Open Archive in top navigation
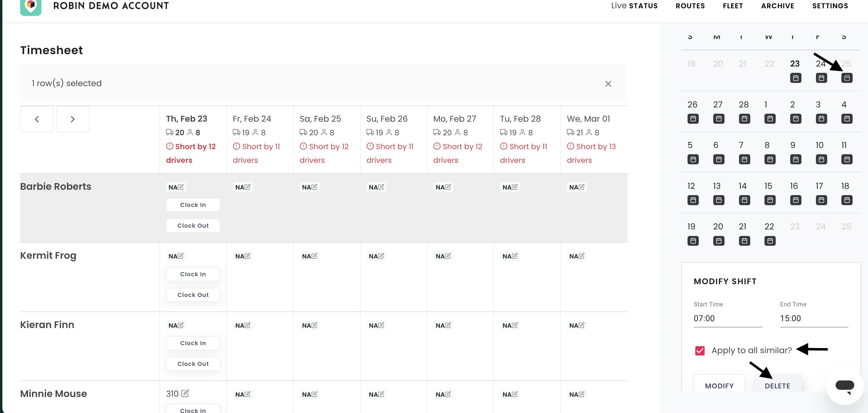The width and height of the screenshot is (868, 413). pos(778,6)
